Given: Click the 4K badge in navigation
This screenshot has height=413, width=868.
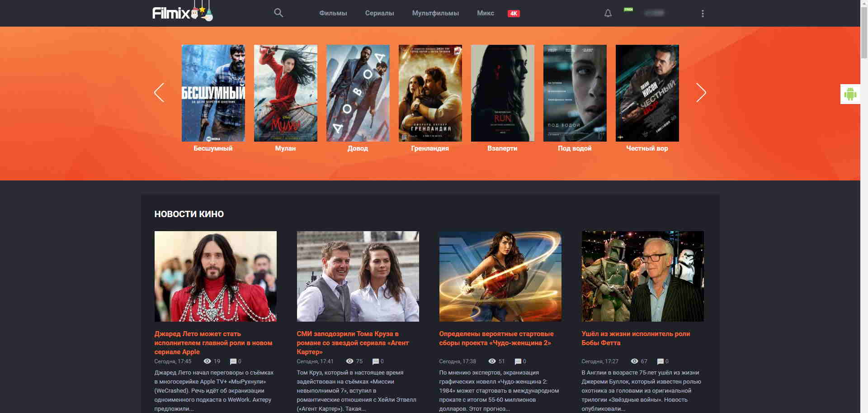Looking at the screenshot, I should pyautogui.click(x=514, y=14).
